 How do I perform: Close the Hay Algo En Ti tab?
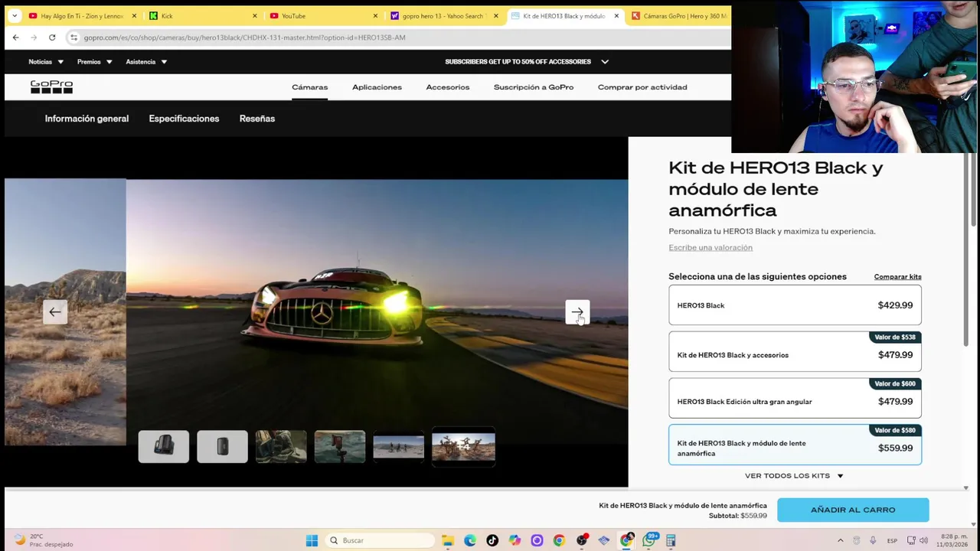tap(134, 15)
